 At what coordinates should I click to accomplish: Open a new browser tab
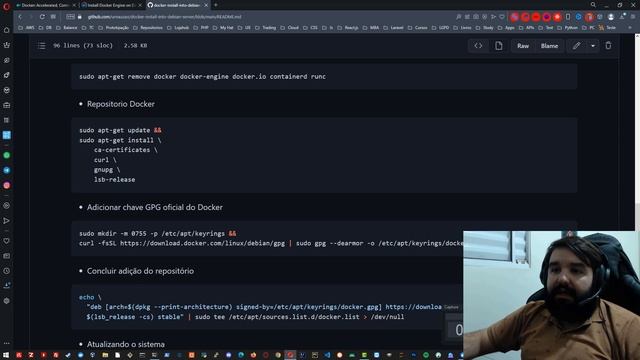click(x=216, y=5)
